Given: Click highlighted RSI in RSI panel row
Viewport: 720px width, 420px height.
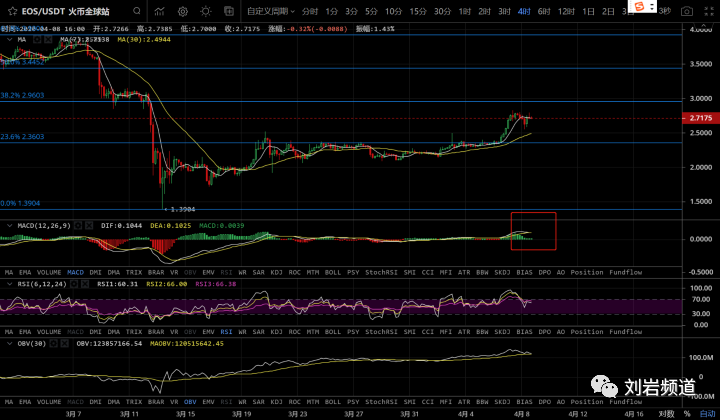Looking at the screenshot, I should tap(226, 331).
